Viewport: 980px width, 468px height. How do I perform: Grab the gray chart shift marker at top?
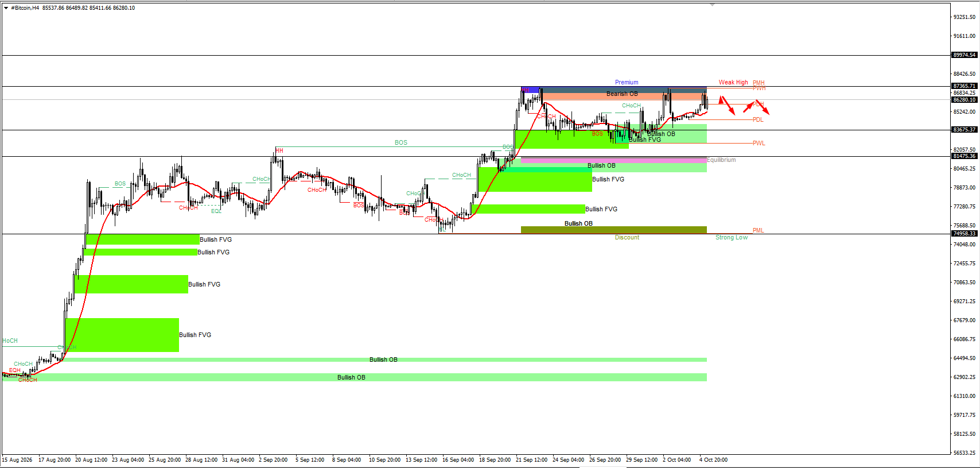coord(712,5)
